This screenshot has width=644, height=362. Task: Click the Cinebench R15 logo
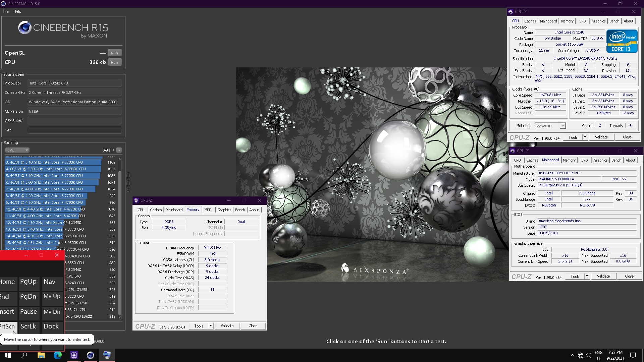click(63, 29)
